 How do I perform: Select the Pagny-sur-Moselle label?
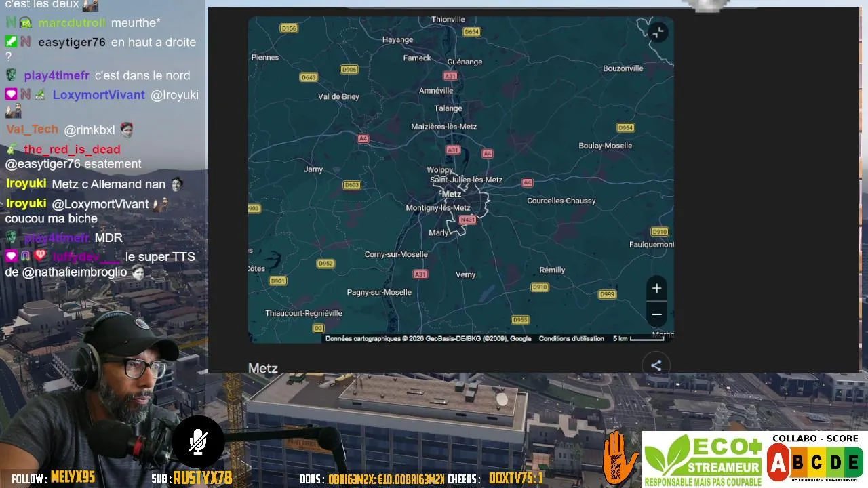click(379, 292)
